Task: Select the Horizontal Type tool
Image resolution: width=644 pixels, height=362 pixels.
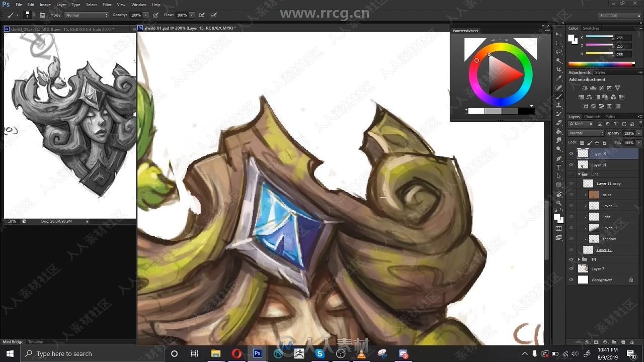Action: pos(559,167)
